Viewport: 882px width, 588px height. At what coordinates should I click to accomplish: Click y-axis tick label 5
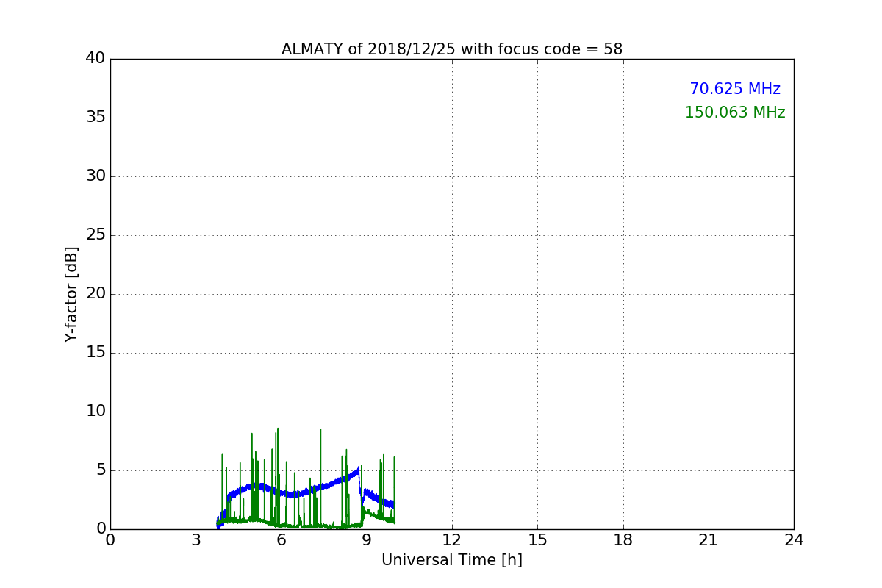click(x=101, y=470)
